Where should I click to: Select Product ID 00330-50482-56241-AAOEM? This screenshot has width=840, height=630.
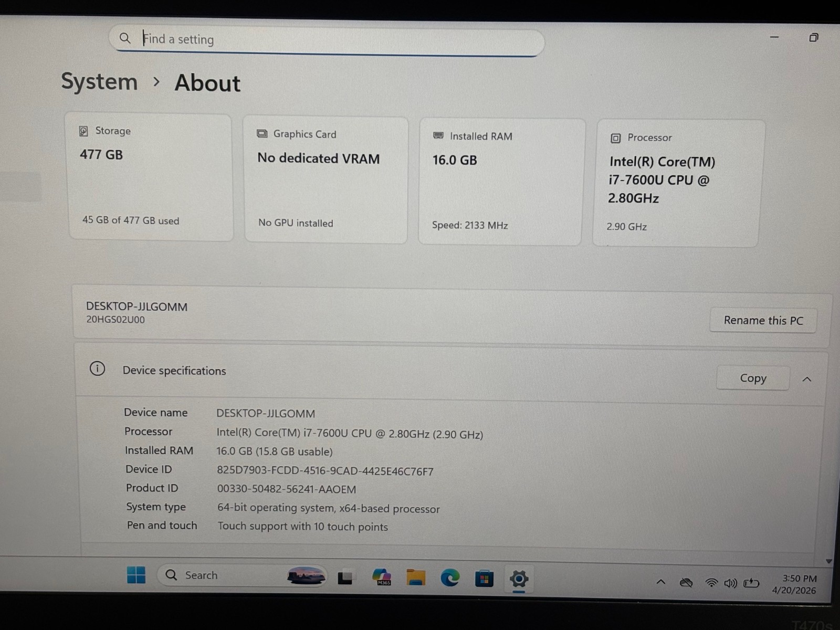pos(287,489)
